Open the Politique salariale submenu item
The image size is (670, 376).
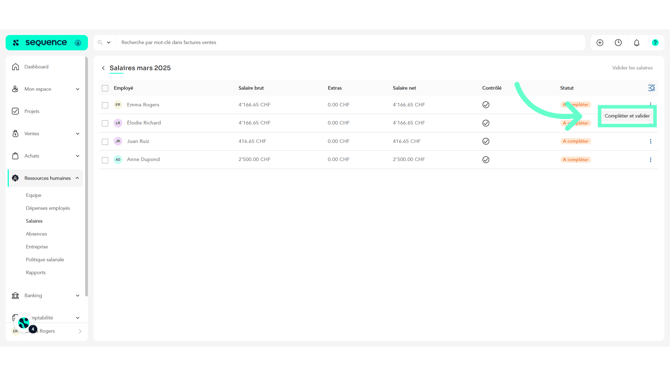point(44,259)
